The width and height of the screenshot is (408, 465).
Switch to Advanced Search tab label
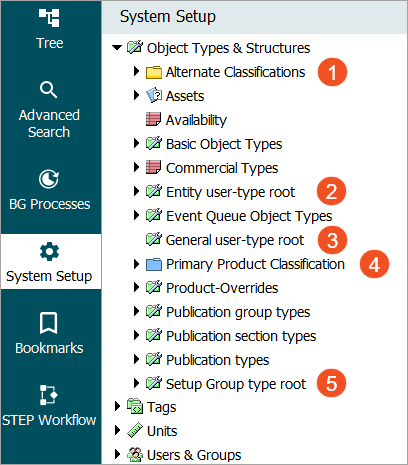pos(49,124)
